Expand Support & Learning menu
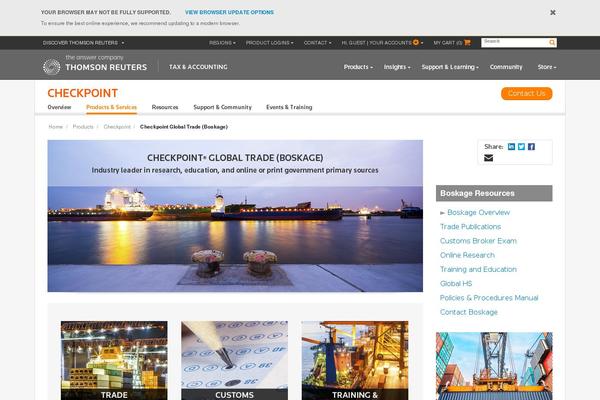The height and width of the screenshot is (400, 600). coord(450,67)
